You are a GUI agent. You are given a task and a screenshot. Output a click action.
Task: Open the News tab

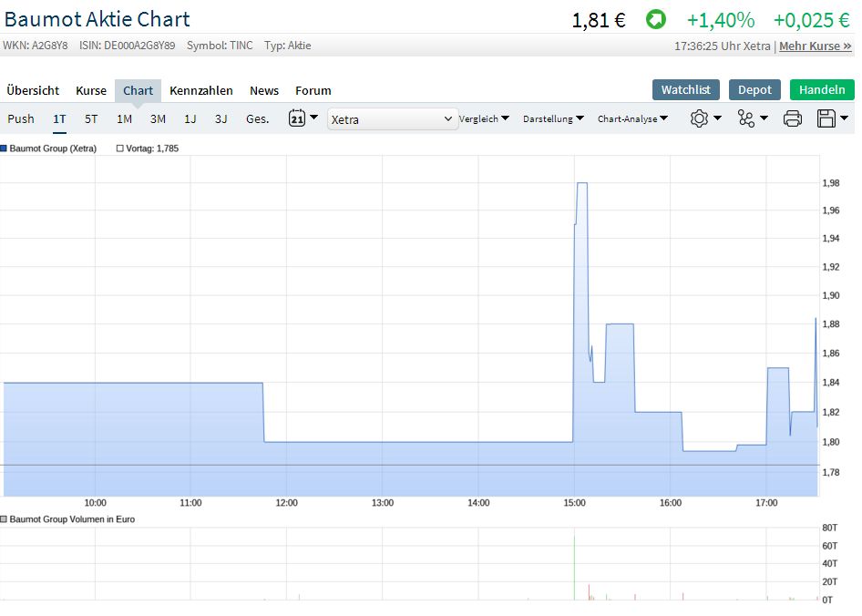point(264,91)
